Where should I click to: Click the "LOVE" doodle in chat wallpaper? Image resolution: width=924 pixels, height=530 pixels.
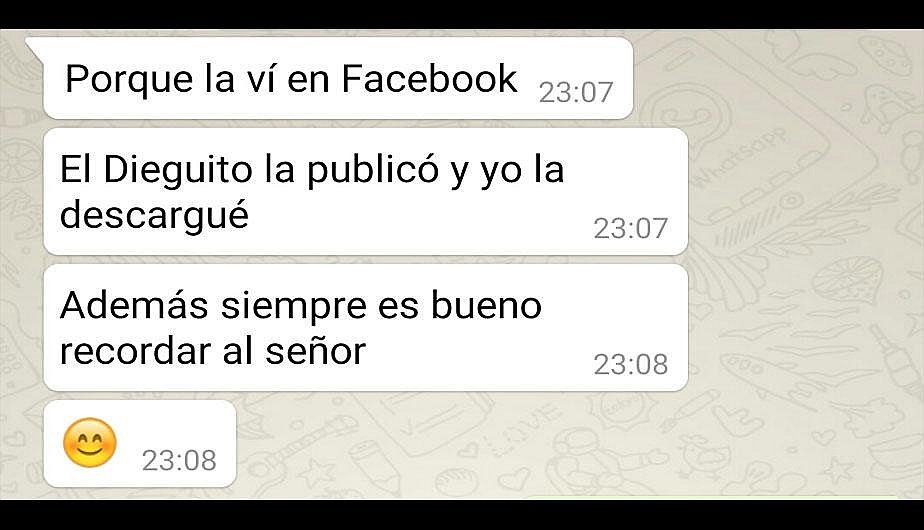pyautogui.click(x=522, y=432)
